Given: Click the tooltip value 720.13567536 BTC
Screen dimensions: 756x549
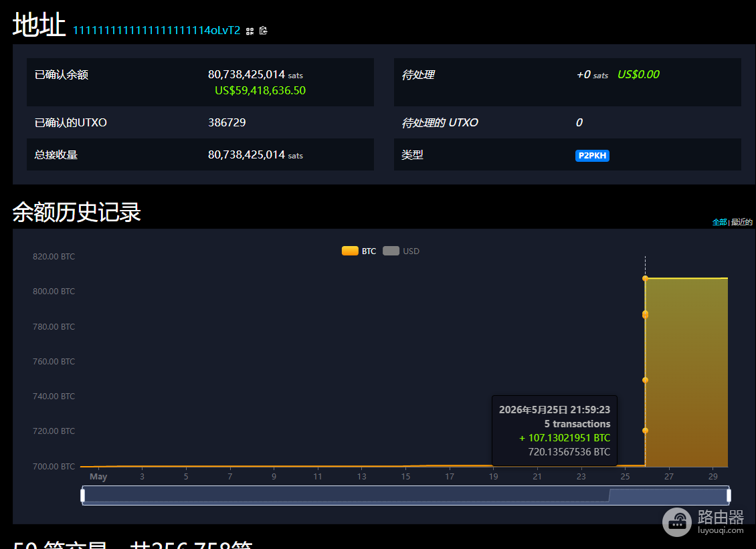Looking at the screenshot, I should click(x=569, y=452).
